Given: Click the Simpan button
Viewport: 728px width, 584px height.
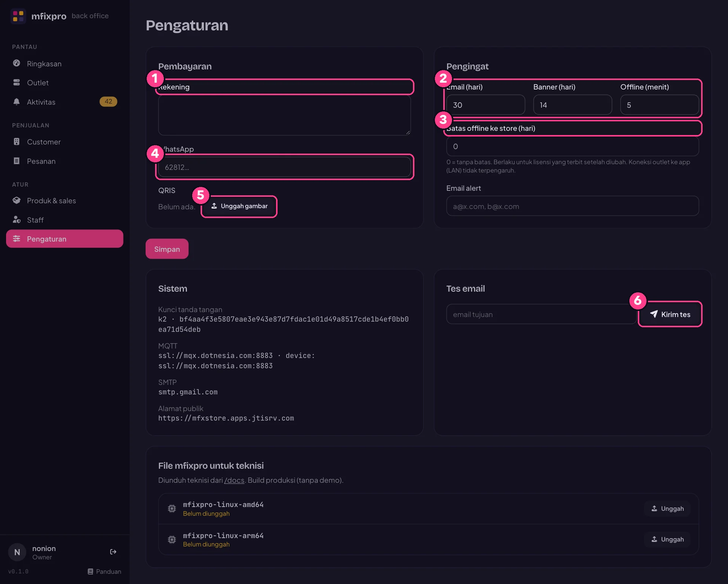Looking at the screenshot, I should (x=167, y=249).
